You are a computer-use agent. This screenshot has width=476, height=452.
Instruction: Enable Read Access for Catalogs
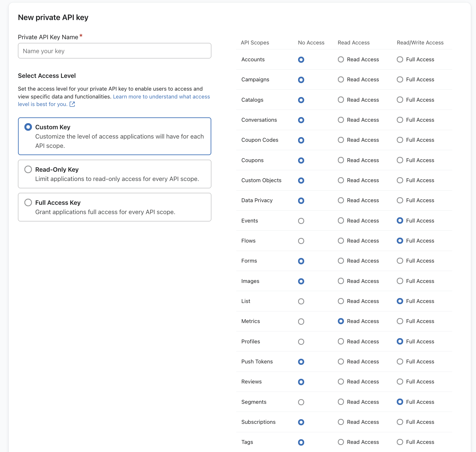pyautogui.click(x=341, y=100)
